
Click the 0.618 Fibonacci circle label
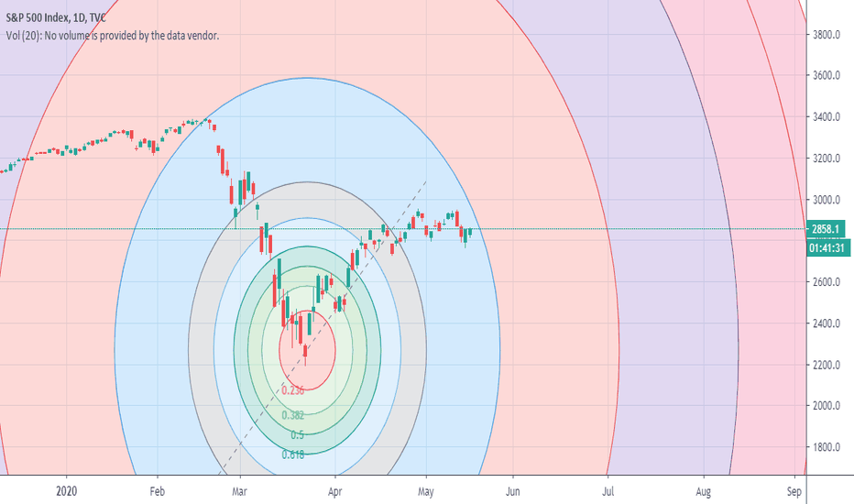click(293, 455)
